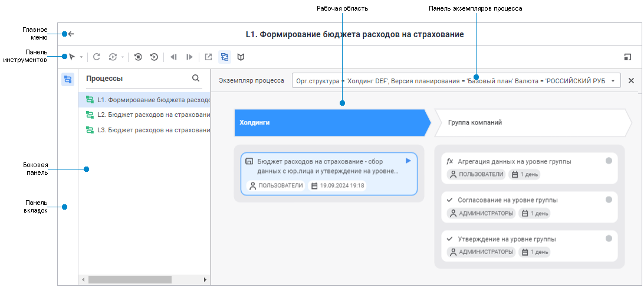Click the subprocess icon on the Бюджет расходов card
This screenshot has width=644, height=287.
[249, 161]
